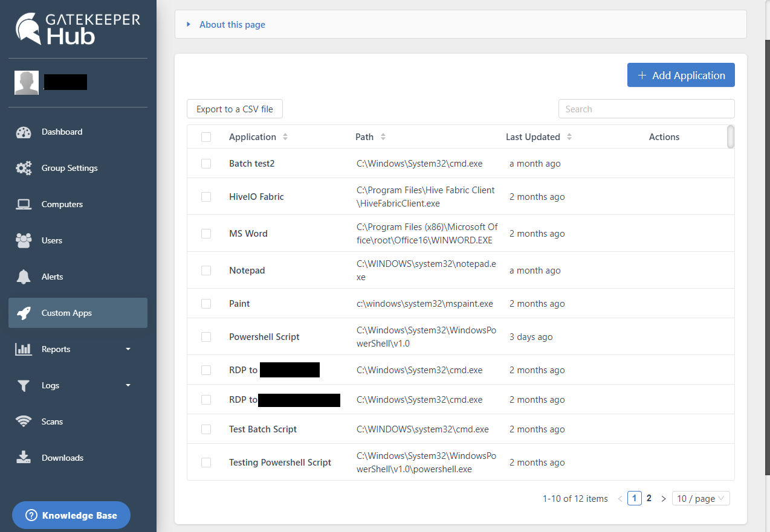Click in the Search input field
Viewport: 770px width, 532px height.
(x=645, y=109)
